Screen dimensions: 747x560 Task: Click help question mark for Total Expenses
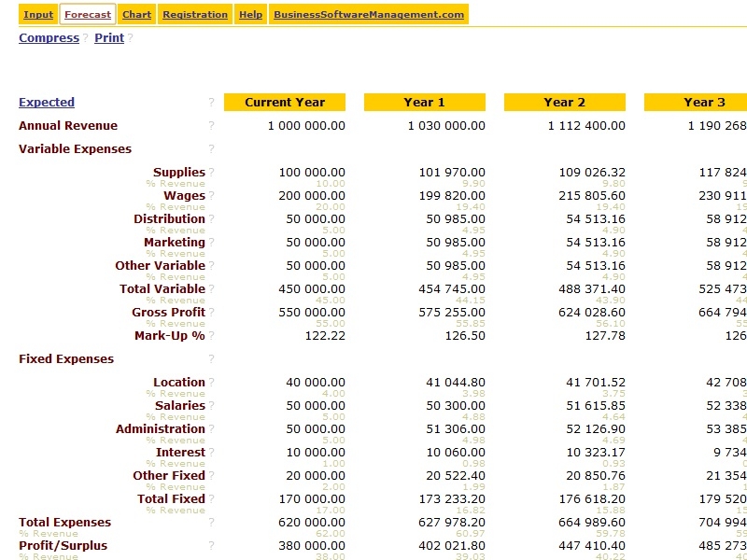coord(211,523)
